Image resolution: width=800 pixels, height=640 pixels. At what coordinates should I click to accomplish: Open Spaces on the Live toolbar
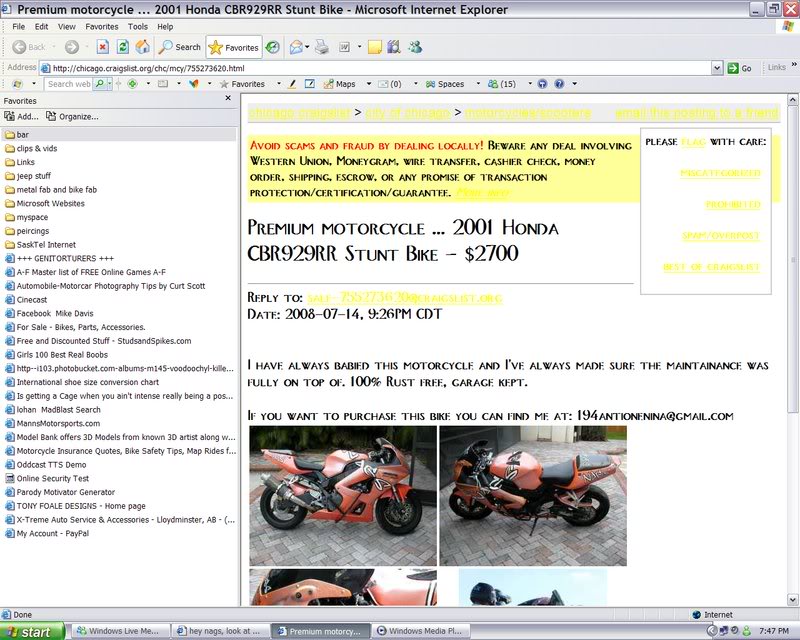(x=448, y=86)
